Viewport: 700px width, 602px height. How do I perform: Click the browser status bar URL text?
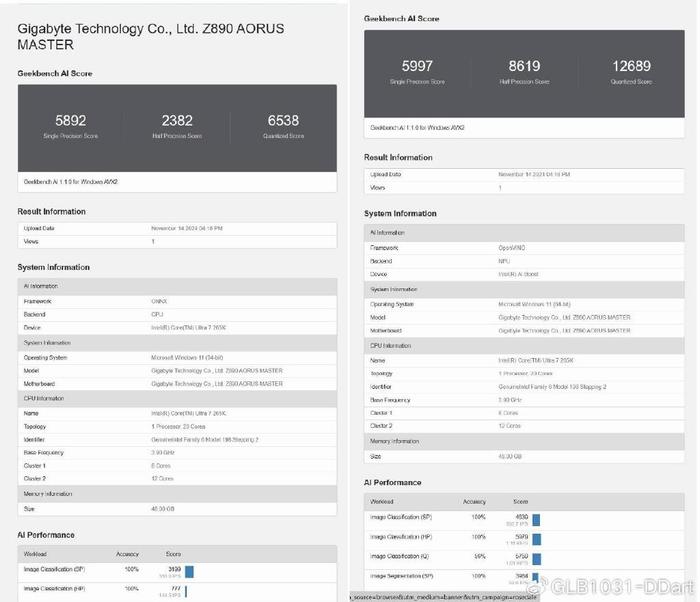445,598
